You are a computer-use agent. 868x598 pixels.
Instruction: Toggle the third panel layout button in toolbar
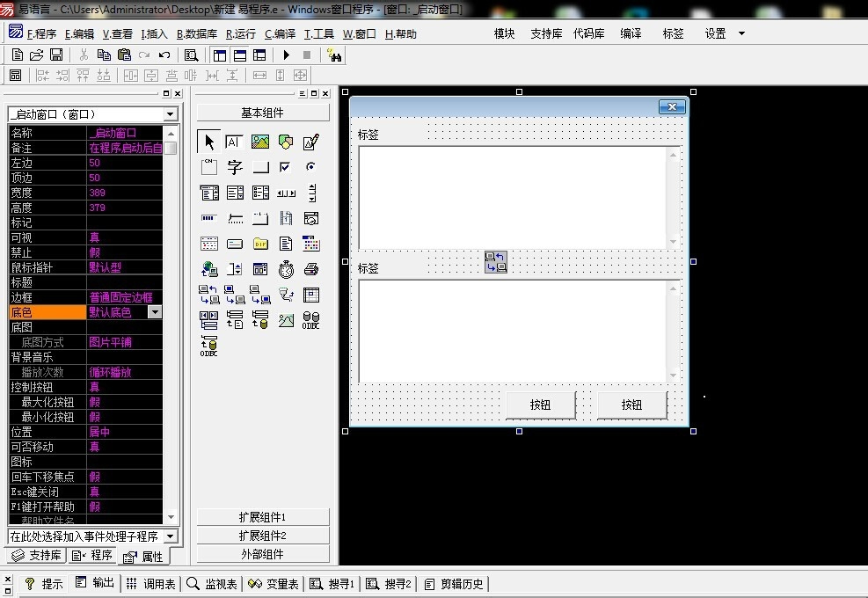pyautogui.click(x=259, y=55)
